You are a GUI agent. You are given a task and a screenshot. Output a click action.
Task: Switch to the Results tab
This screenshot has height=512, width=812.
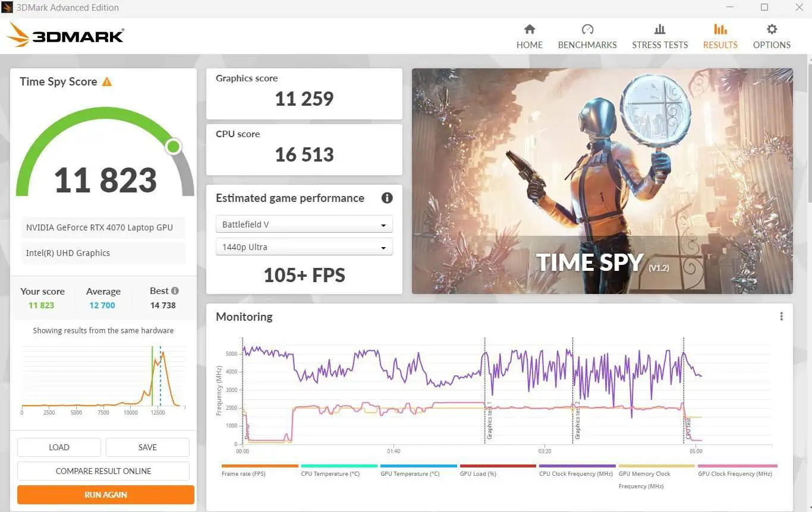720,37
